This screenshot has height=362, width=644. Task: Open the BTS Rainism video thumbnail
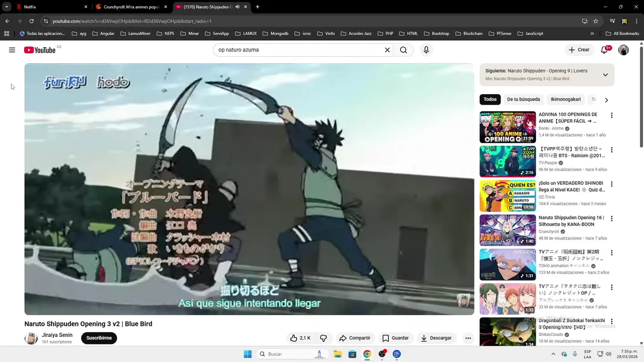[508, 161]
